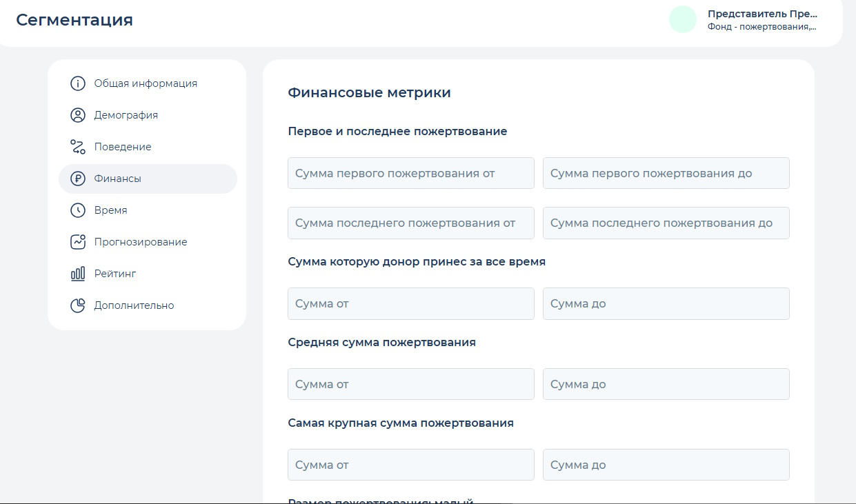The width and height of the screenshot is (856, 504).
Task: Select the bar chart icon next to Рейтинг
Action: (x=77, y=273)
